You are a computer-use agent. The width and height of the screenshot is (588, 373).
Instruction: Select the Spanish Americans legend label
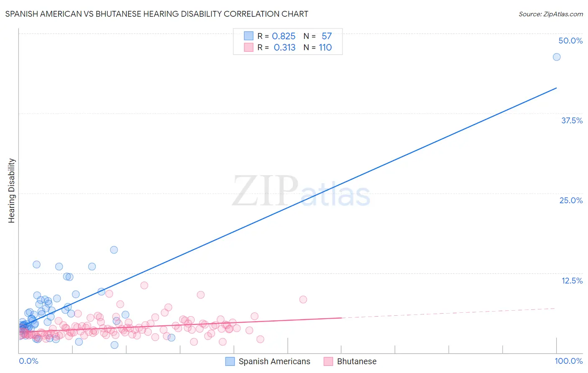(274, 361)
